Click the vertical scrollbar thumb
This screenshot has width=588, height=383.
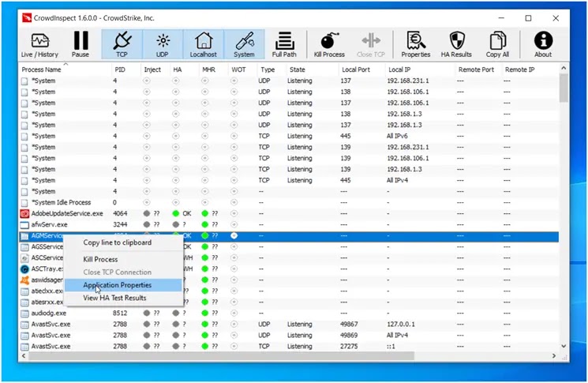(x=564, y=88)
